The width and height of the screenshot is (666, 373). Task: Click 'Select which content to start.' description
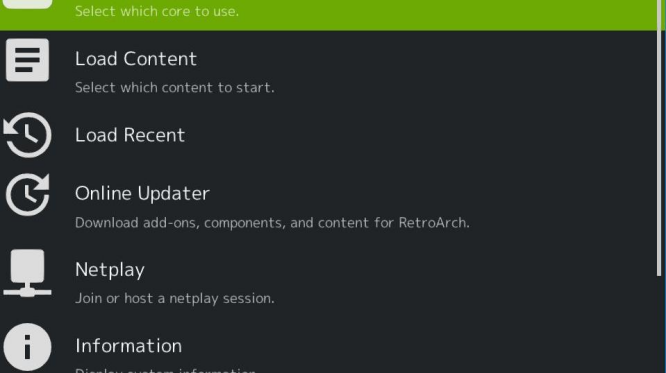175,88
